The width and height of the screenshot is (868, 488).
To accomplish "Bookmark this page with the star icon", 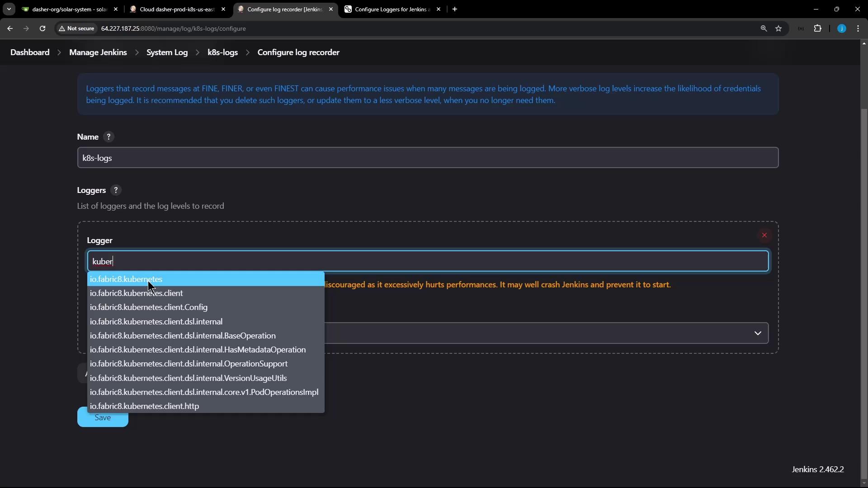I will (x=778, y=28).
